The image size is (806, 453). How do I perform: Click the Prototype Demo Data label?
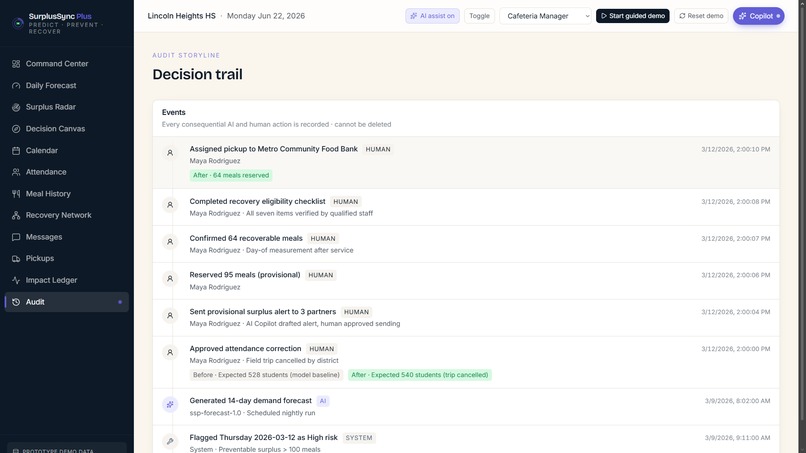pyautogui.click(x=58, y=450)
